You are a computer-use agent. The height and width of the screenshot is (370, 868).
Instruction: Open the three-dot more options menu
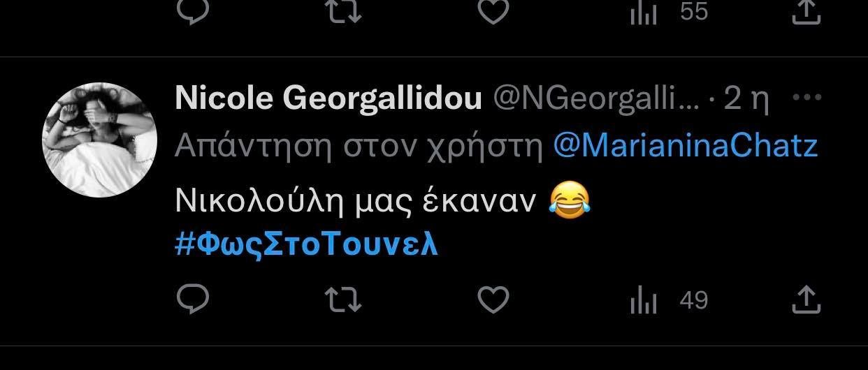tap(808, 99)
